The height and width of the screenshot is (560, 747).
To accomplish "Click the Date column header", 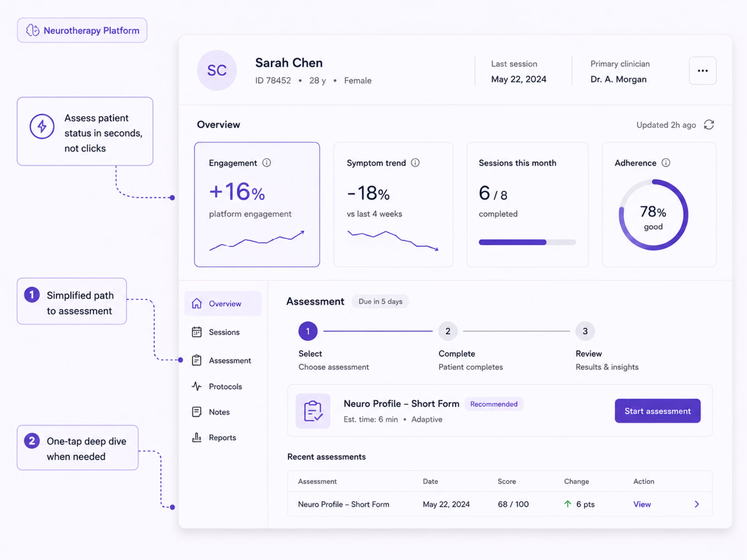I will (x=430, y=481).
